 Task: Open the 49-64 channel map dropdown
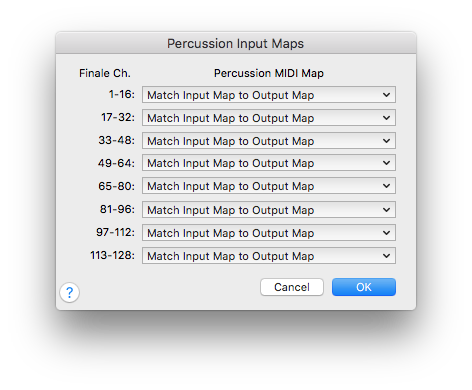tap(269, 163)
